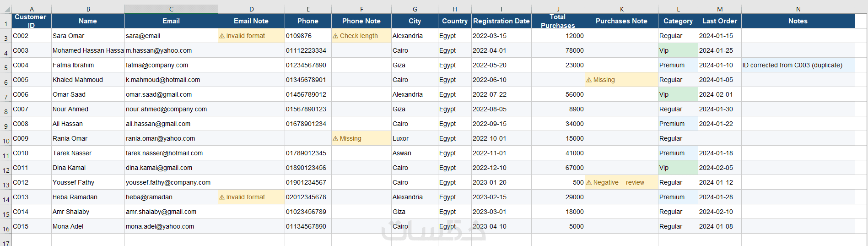
Task: Click warning icon beside 'Check length' note
Action: click(x=335, y=36)
